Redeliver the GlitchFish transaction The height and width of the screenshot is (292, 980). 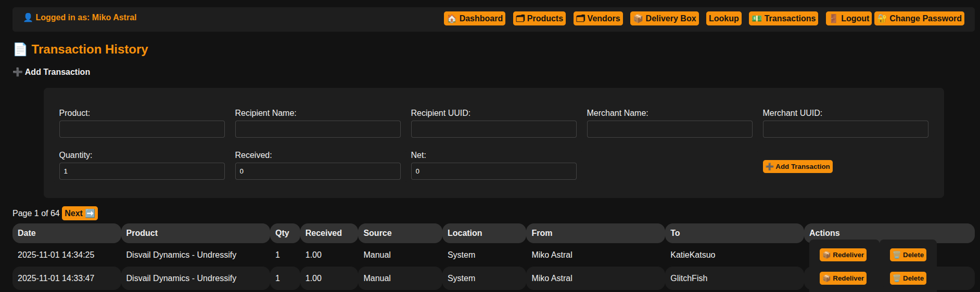843,278
